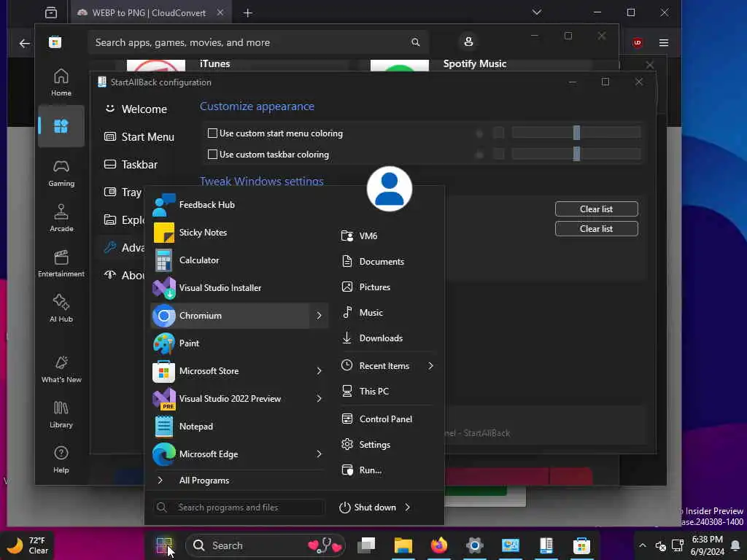Open Microsoft Store profile account icon
The width and height of the screenshot is (747, 560).
click(468, 42)
